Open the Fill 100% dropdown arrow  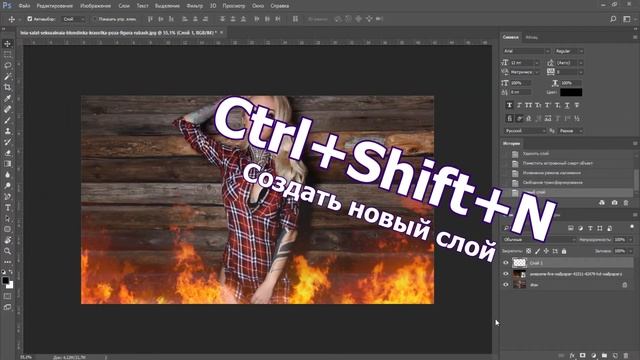point(631,251)
